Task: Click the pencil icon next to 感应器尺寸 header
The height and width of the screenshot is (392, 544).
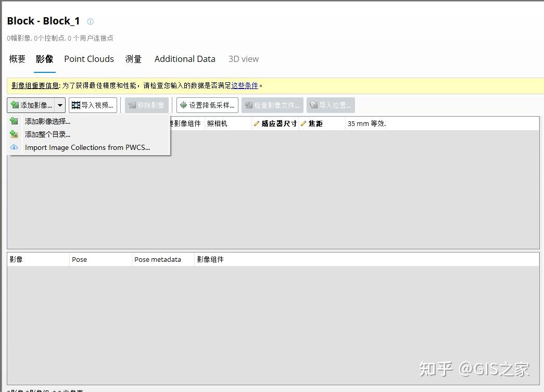Action: 258,123
